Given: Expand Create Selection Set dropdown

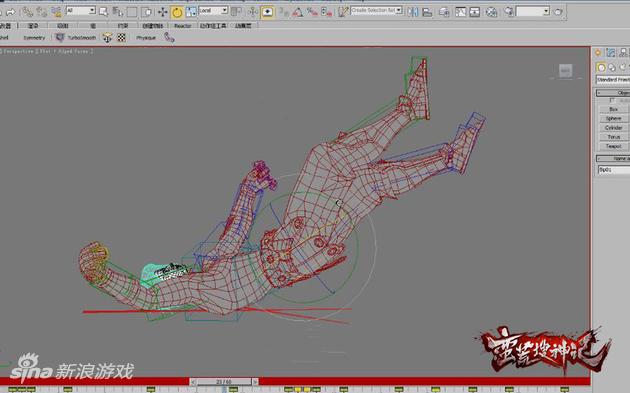Looking at the screenshot, I should 376,10.
